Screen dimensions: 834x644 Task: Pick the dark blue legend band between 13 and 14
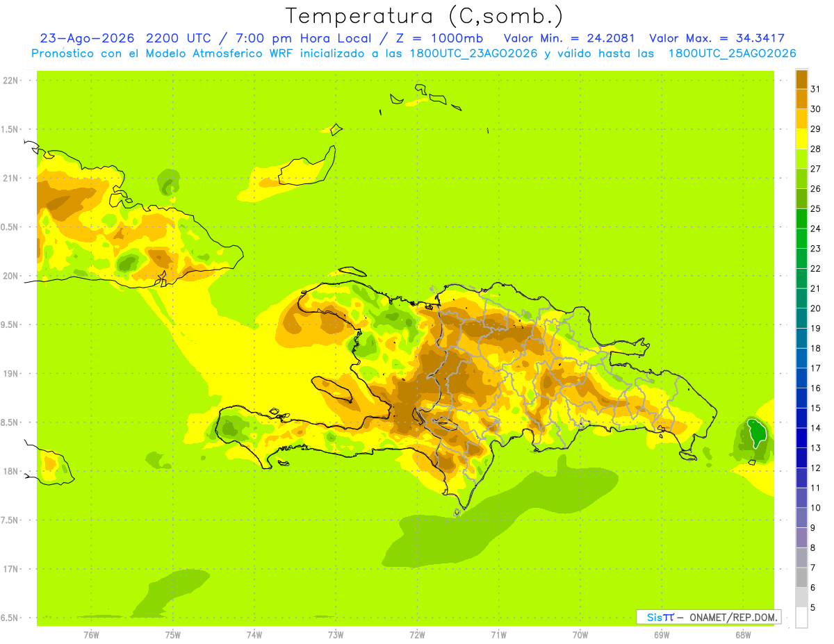pyautogui.click(x=801, y=438)
